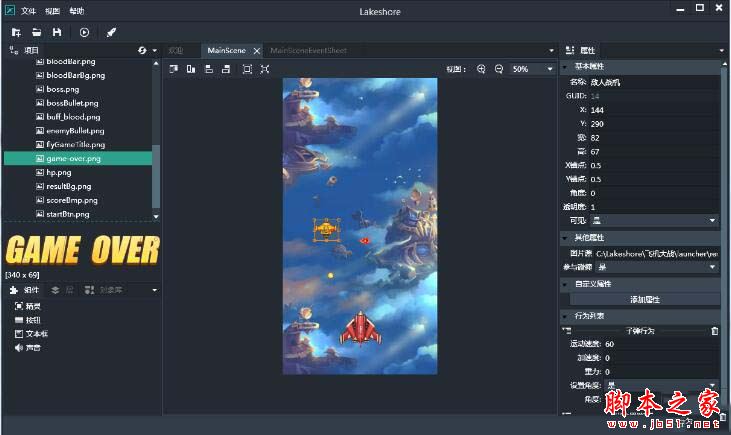Click the expand-arrows icon in scene toolbar
Image resolution: width=731 pixels, height=435 pixels.
tap(265, 69)
